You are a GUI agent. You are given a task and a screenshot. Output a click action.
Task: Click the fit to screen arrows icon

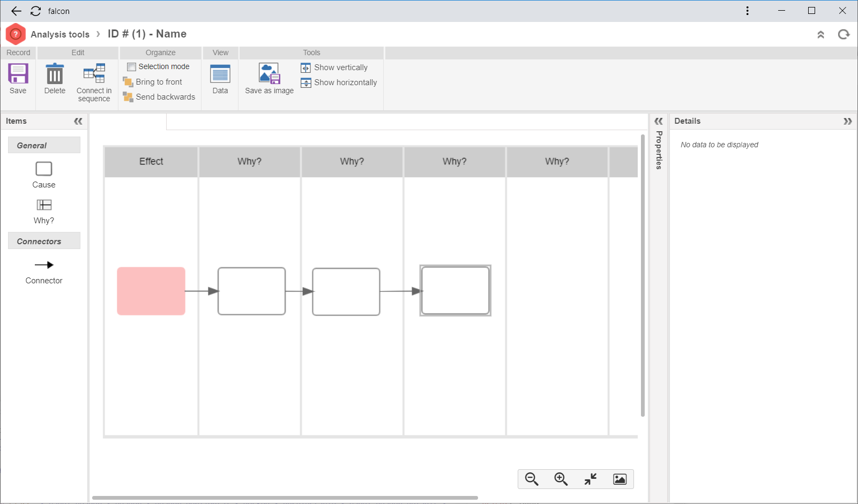591,479
